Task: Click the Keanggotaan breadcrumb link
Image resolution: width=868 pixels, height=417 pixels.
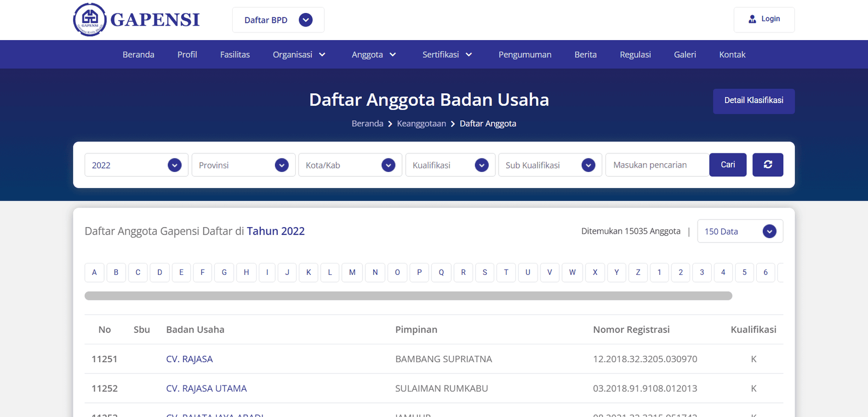Action: (422, 124)
